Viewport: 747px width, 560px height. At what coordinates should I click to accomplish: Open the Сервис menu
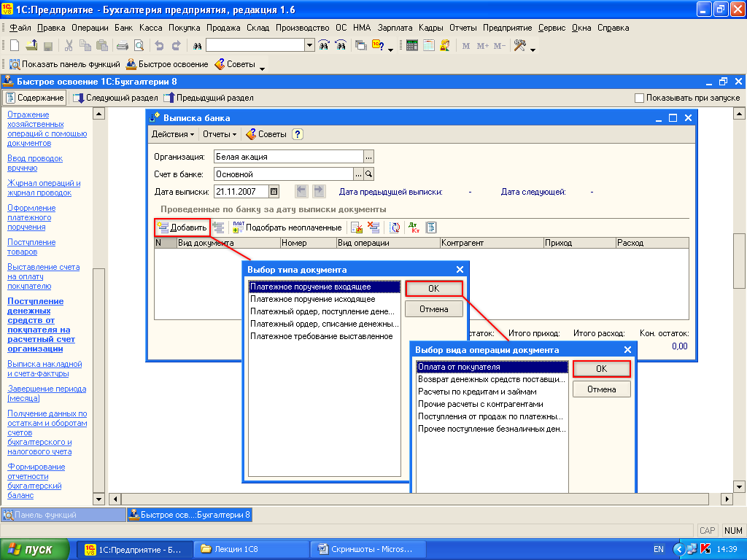[551, 28]
